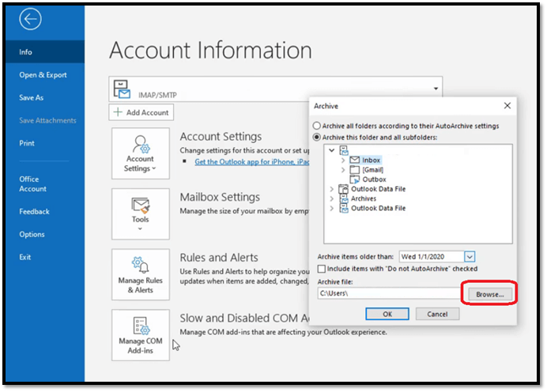Click the Archive file path field
The width and height of the screenshot is (547, 392).
pos(389,293)
